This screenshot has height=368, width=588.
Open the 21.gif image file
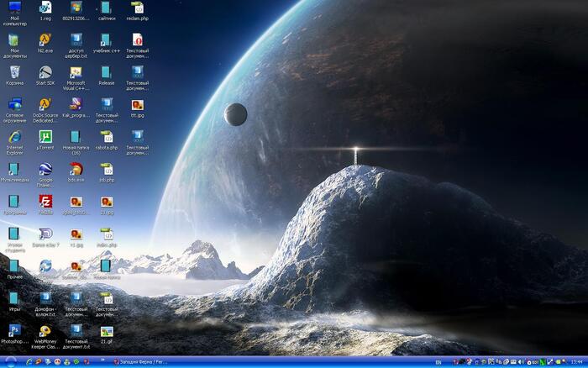(x=107, y=331)
